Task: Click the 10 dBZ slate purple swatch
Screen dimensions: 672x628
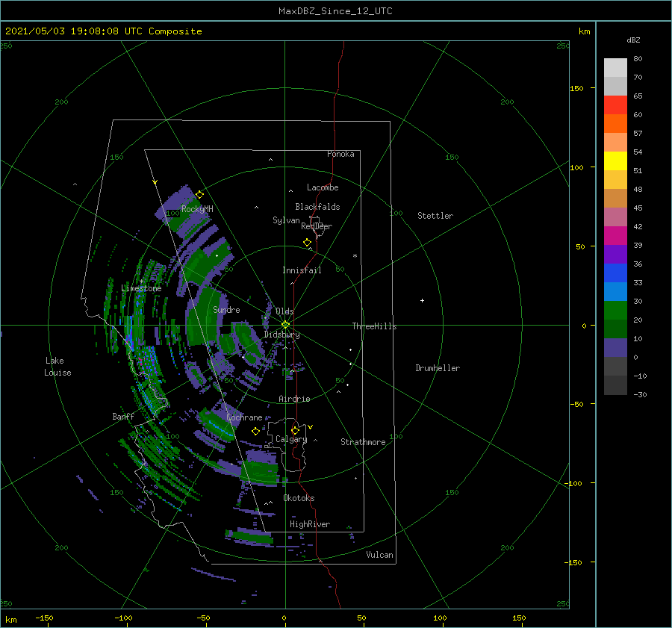Action: (615, 348)
